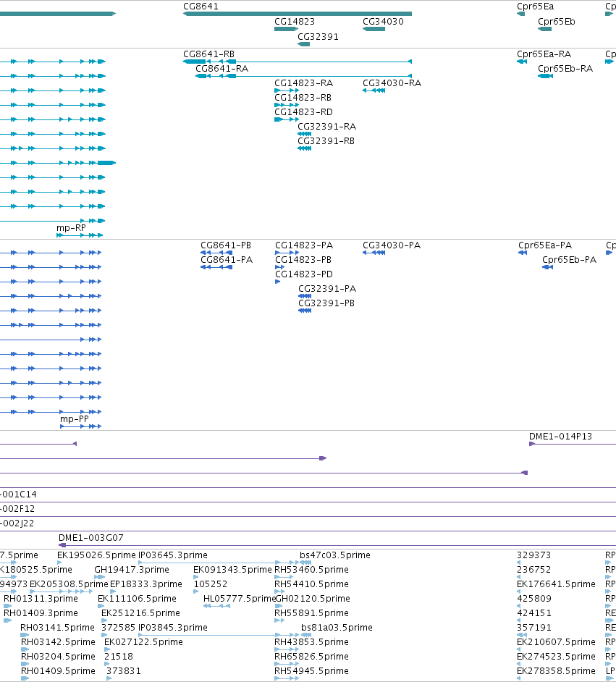Click the mp-RP transcript

coord(80,235)
